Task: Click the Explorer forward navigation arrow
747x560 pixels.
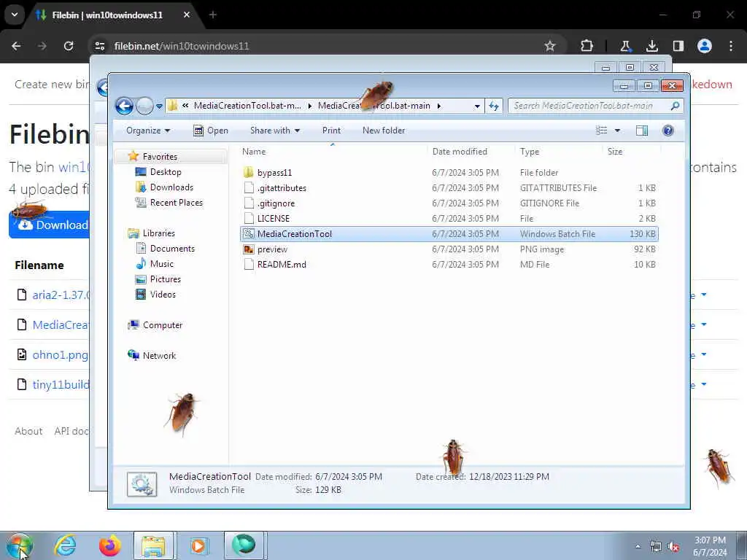Action: (144, 106)
